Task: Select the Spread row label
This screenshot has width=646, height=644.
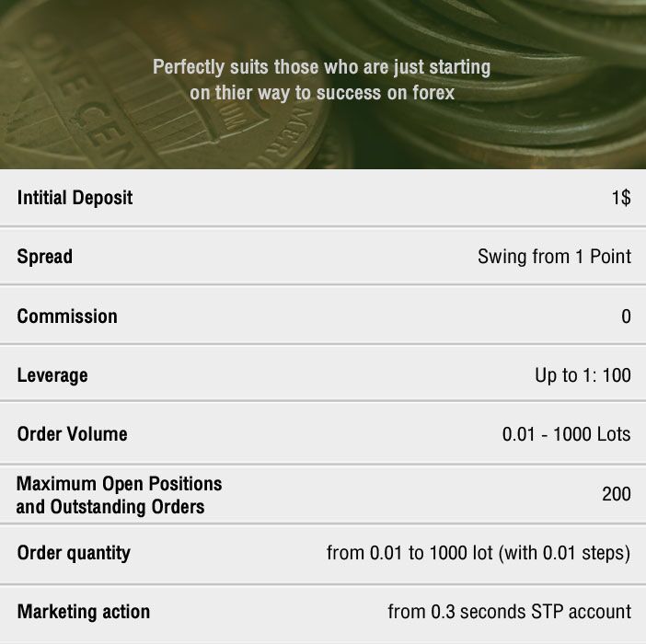Action: pos(44,257)
